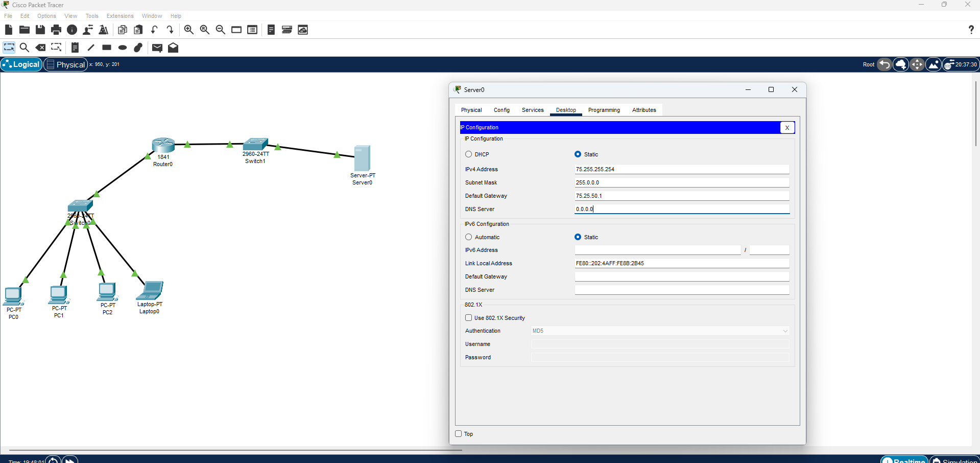
Task: Enable Use 802.1X Security checkbox
Action: (468, 318)
